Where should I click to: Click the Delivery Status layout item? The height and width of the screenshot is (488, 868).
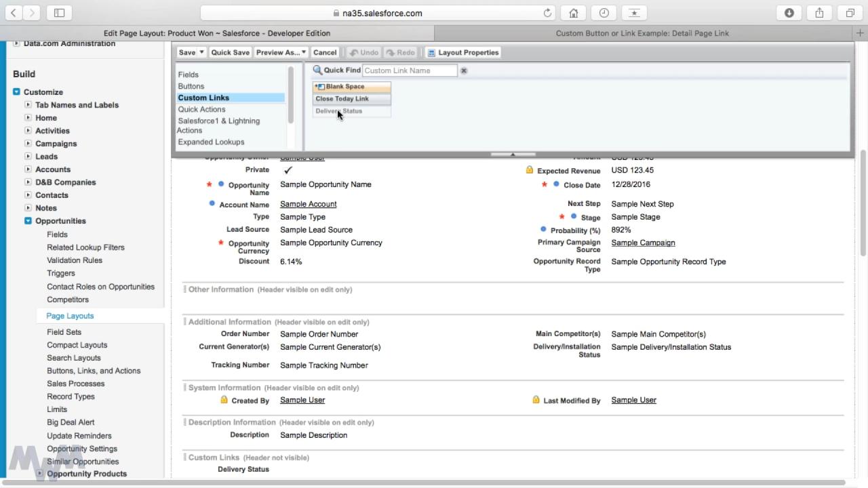pos(243,469)
